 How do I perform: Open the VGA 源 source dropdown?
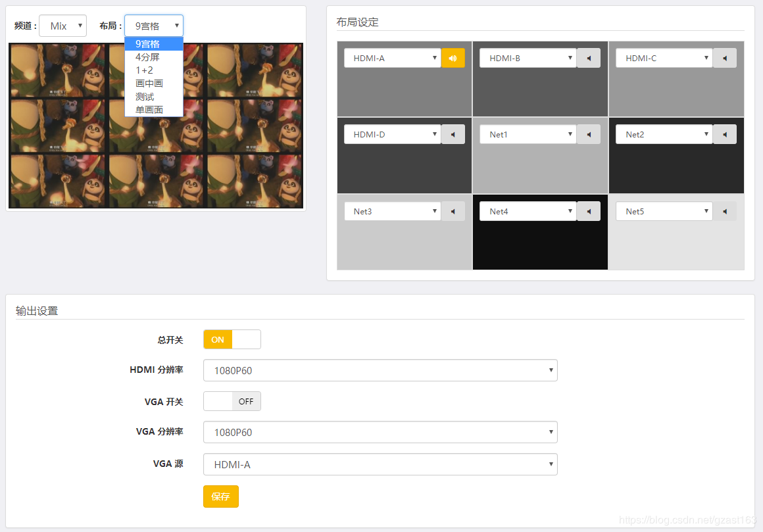click(380, 464)
